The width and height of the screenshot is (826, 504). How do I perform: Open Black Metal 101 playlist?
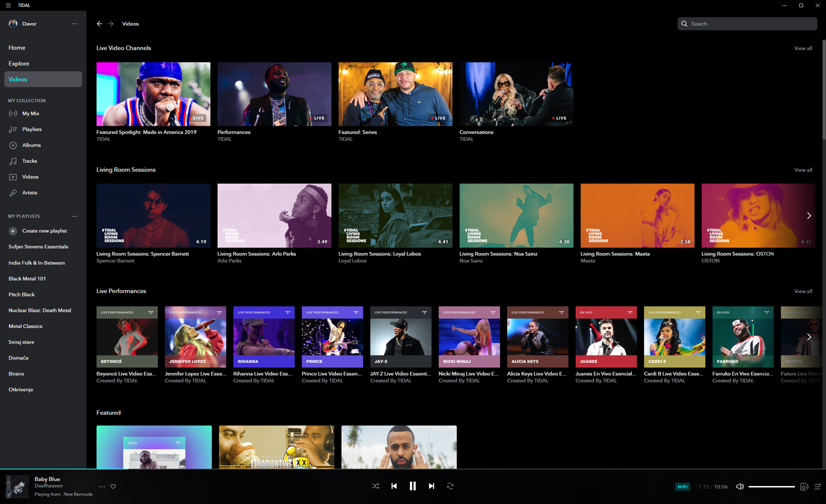[27, 279]
